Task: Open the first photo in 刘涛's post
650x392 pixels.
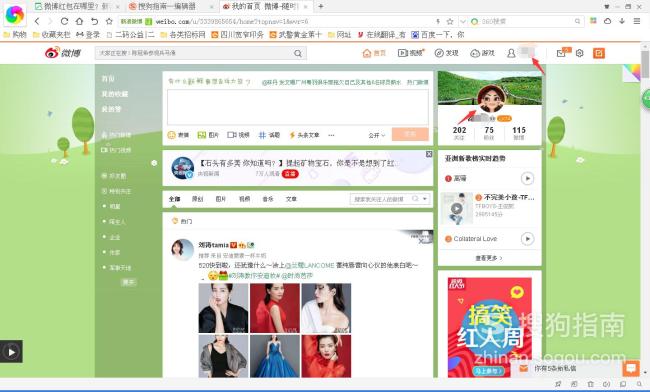Action: coord(223,308)
